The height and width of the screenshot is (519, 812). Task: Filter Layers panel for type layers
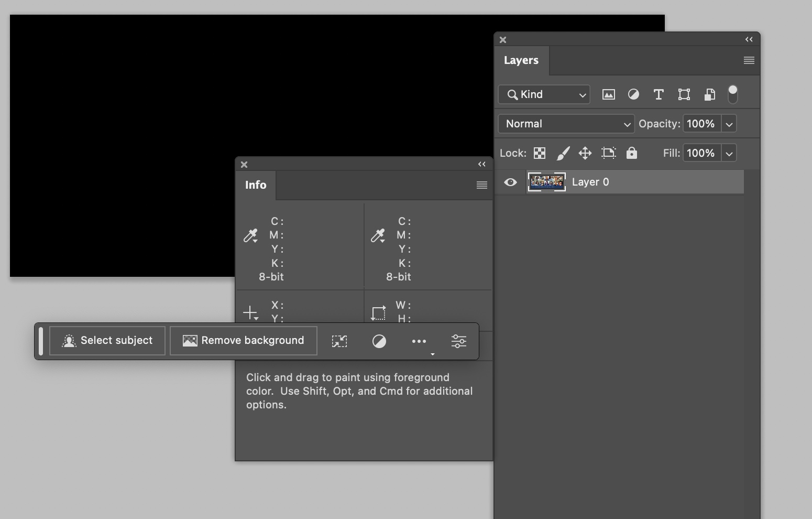click(659, 95)
